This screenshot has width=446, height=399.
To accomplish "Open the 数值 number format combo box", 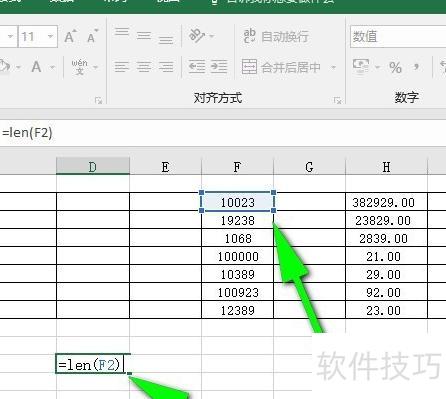I will [x=398, y=36].
